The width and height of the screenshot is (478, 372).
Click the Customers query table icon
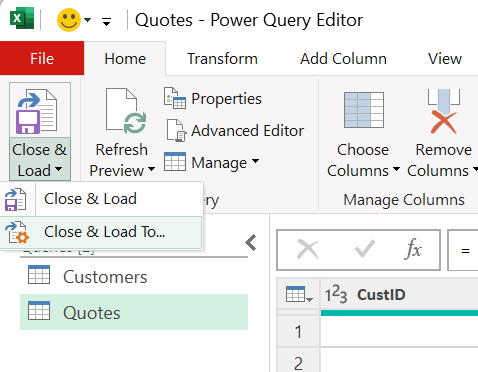(39, 275)
